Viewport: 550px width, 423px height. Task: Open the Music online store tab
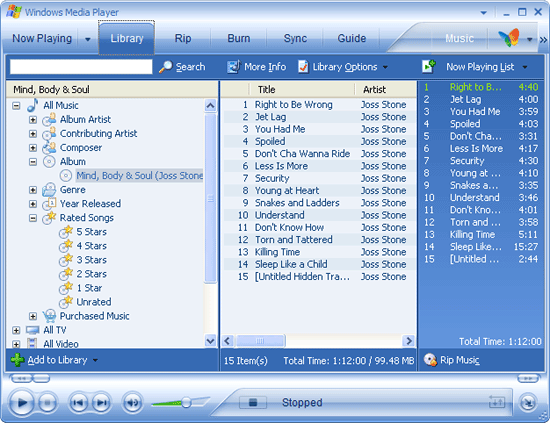460,38
